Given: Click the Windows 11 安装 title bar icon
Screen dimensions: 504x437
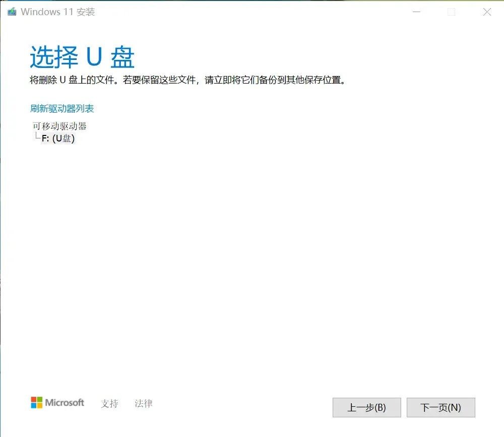Looking at the screenshot, I should point(11,11).
